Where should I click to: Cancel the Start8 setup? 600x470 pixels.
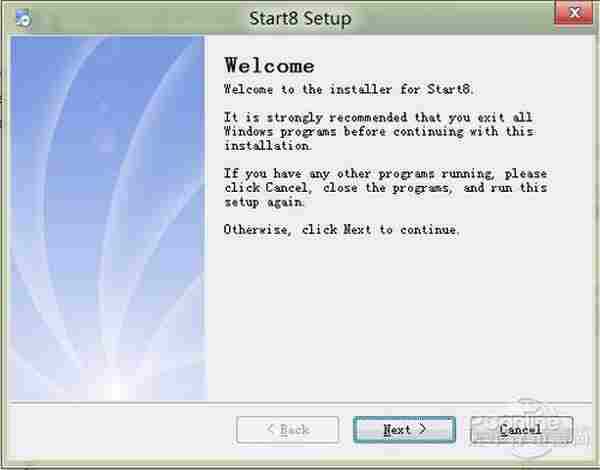click(521, 429)
